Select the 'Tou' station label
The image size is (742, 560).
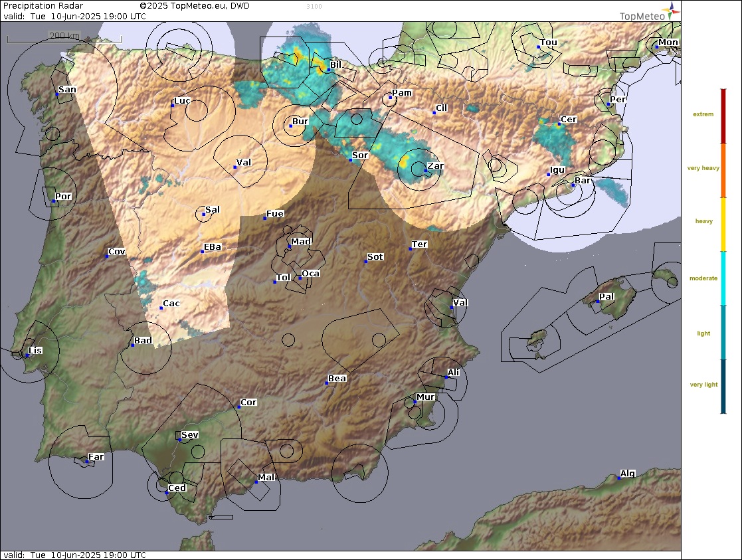coord(549,42)
